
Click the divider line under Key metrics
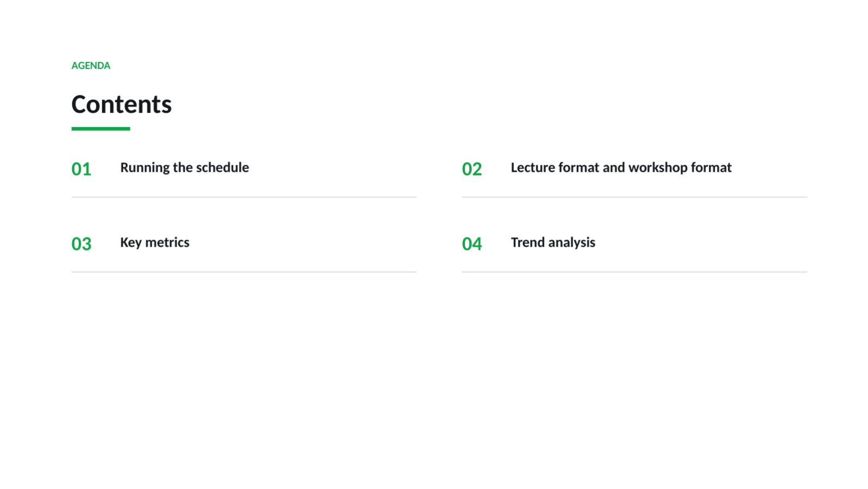pyautogui.click(x=244, y=272)
